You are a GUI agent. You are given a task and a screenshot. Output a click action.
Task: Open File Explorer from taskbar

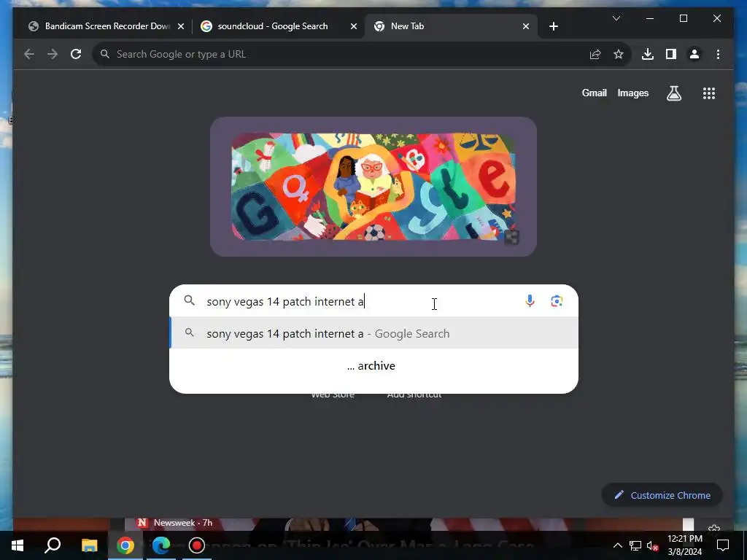pos(89,545)
